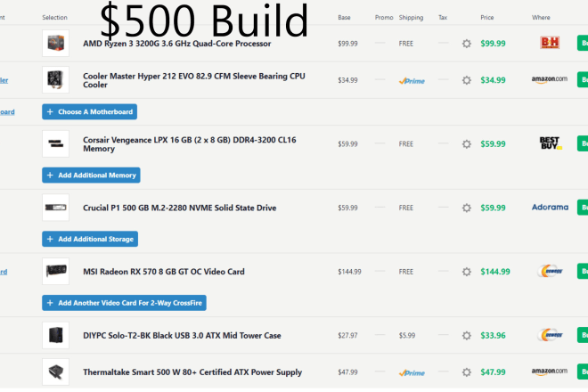This screenshot has width=588, height=392.
Task: Open AMD Ryzen 3 3200G 3.6 GHz Processor link
Action: pyautogui.click(x=177, y=44)
